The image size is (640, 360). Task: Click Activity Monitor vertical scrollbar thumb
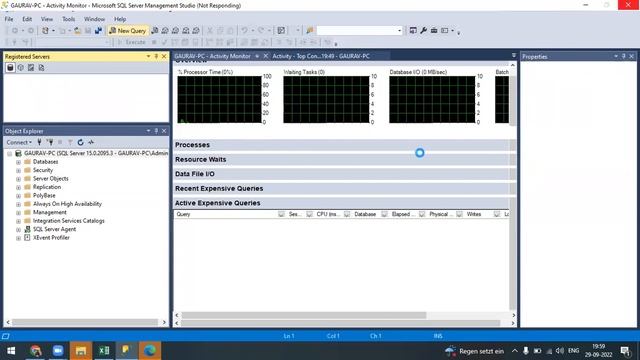pos(513,100)
